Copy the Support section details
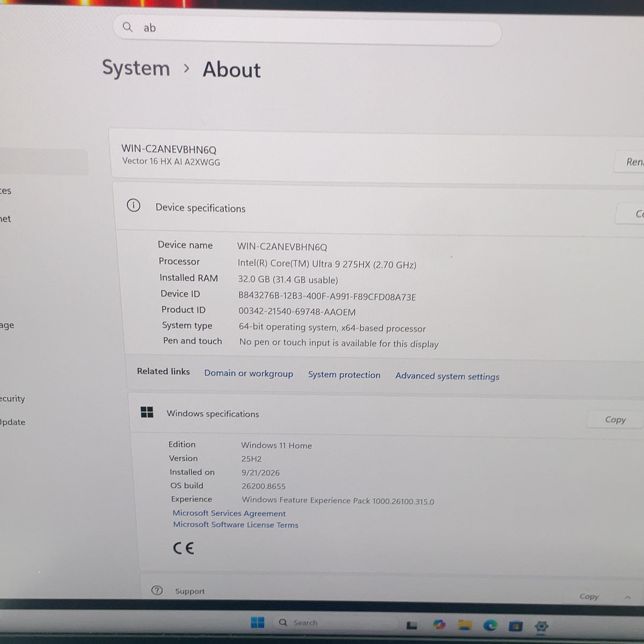 pyautogui.click(x=589, y=596)
